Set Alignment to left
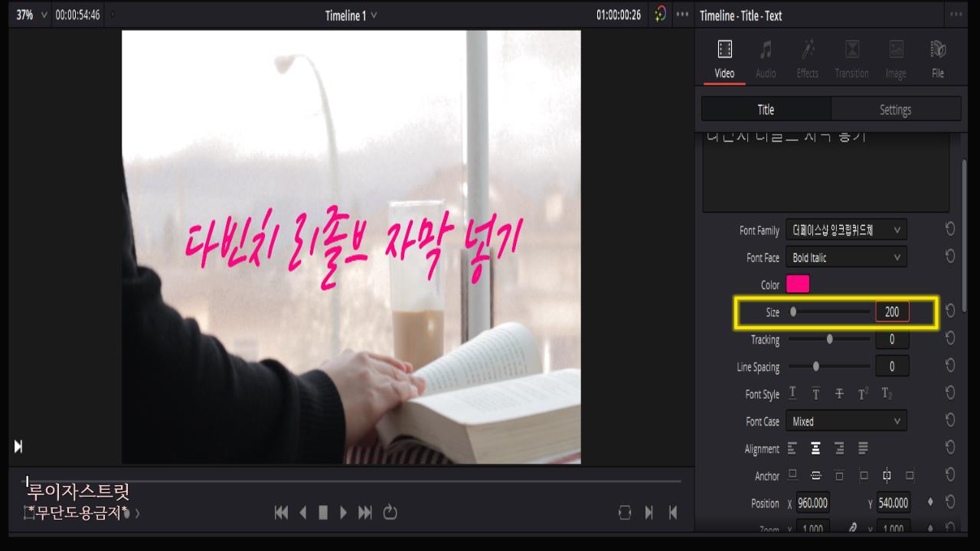 coord(792,448)
